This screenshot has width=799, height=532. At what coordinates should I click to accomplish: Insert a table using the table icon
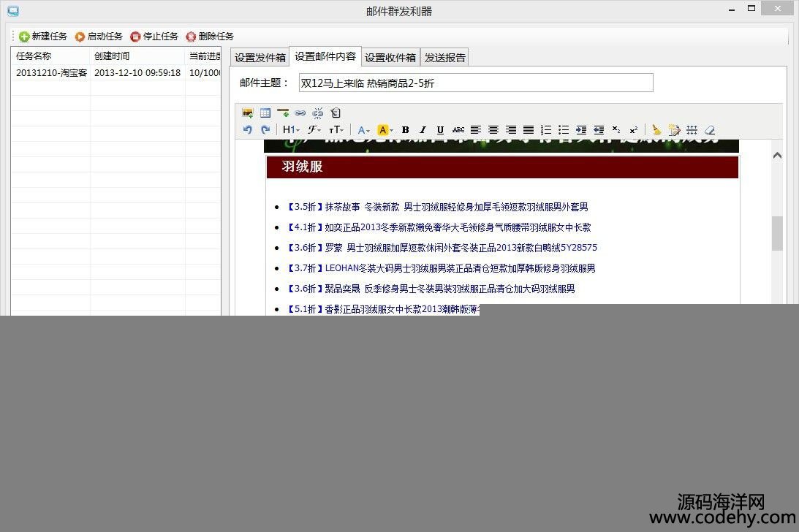265,113
